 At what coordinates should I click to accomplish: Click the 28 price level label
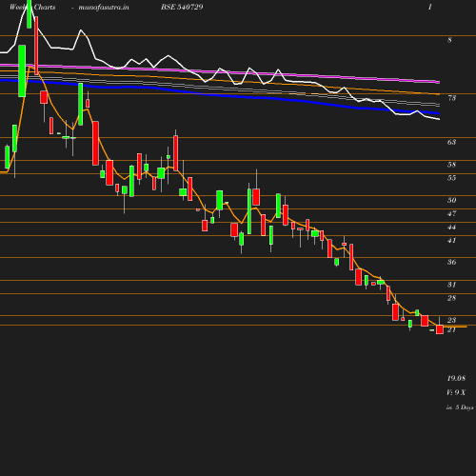(451, 298)
